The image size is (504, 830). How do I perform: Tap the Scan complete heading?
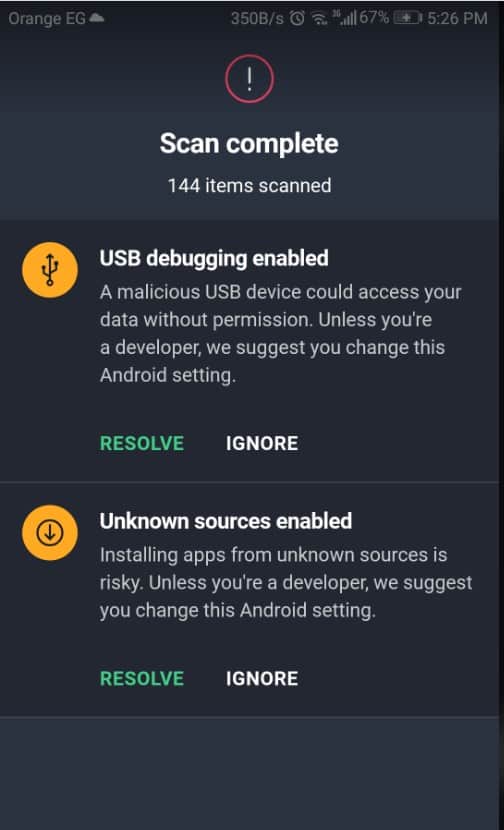coord(249,143)
